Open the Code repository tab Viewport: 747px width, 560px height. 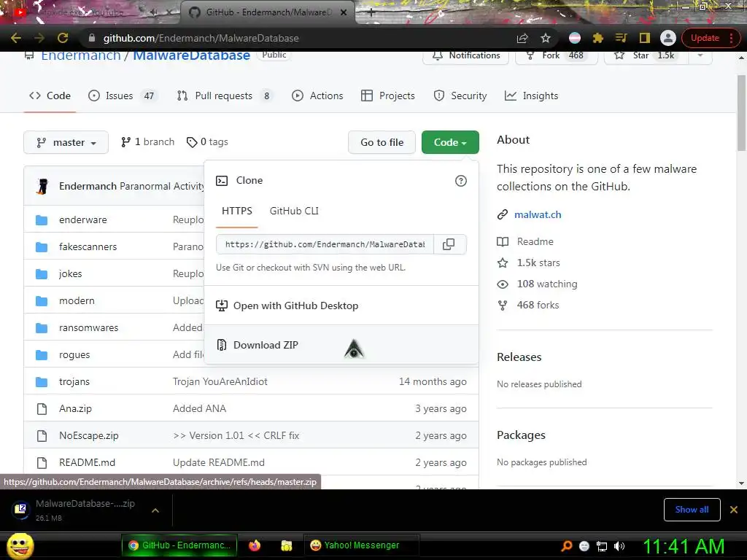pyautogui.click(x=50, y=96)
